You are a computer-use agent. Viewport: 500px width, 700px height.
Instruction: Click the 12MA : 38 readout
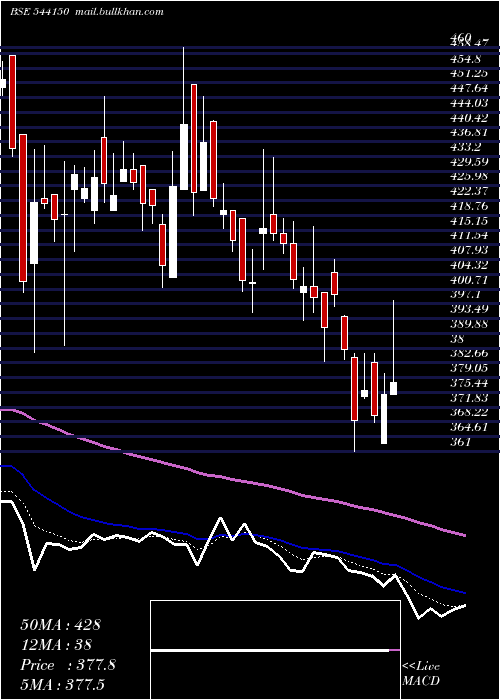pyautogui.click(x=56, y=645)
